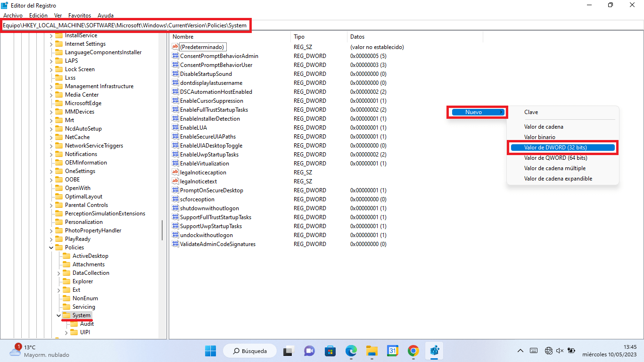The width and height of the screenshot is (644, 362).
Task: Open the Ver menu
Action: click(x=58, y=16)
